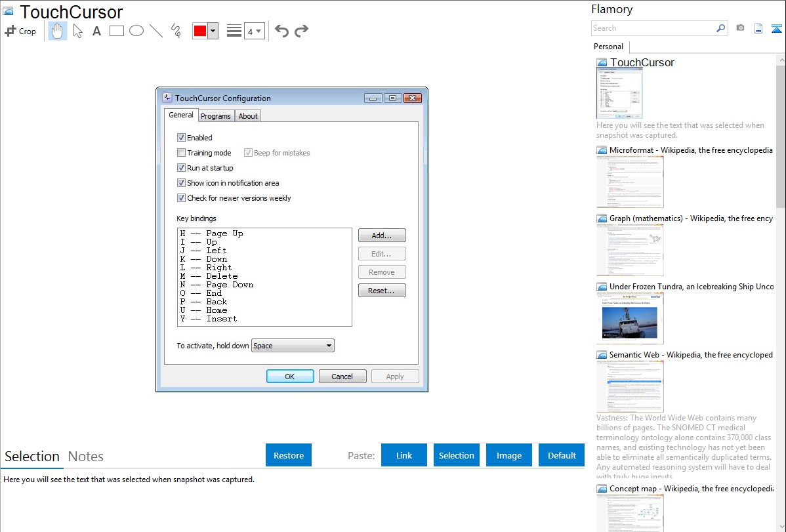Pick the rectangle shape tool
The image size is (786, 532).
click(x=117, y=31)
